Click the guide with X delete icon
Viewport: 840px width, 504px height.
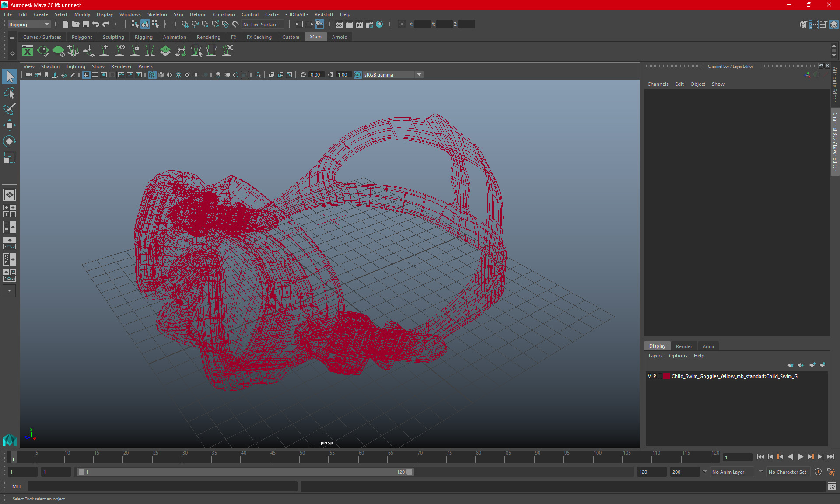coord(227,51)
